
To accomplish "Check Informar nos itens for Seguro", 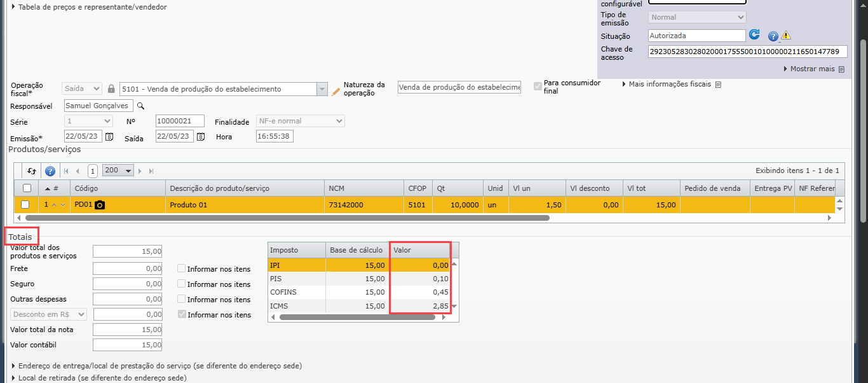I will (x=182, y=284).
